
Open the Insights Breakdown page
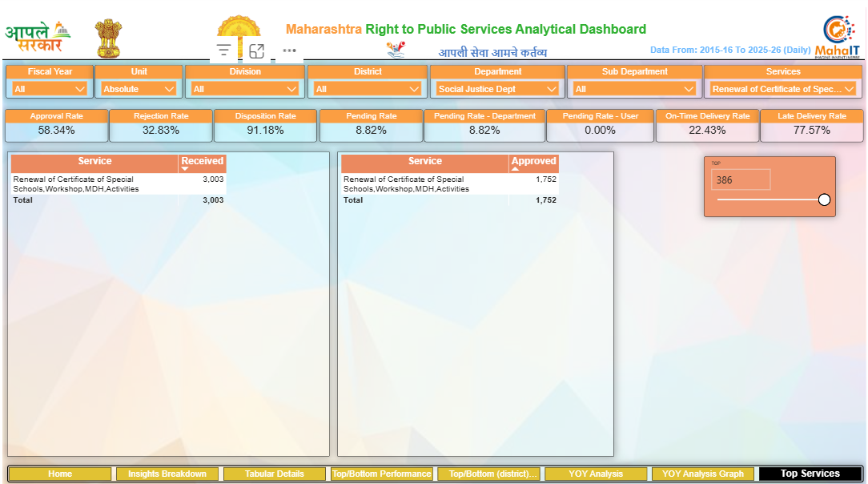(167, 474)
